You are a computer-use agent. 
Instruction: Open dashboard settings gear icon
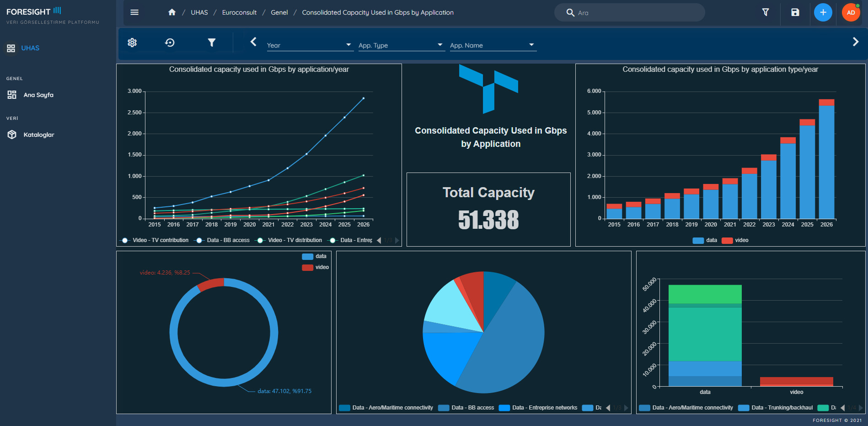[132, 43]
